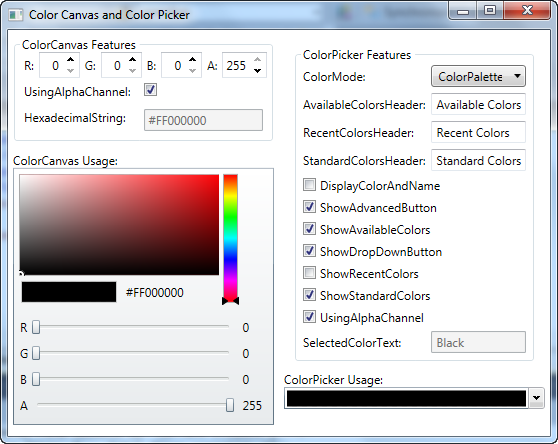Click the G value decrement arrow
Image resolution: width=558 pixels, height=444 pixels.
pyautogui.click(x=132, y=71)
